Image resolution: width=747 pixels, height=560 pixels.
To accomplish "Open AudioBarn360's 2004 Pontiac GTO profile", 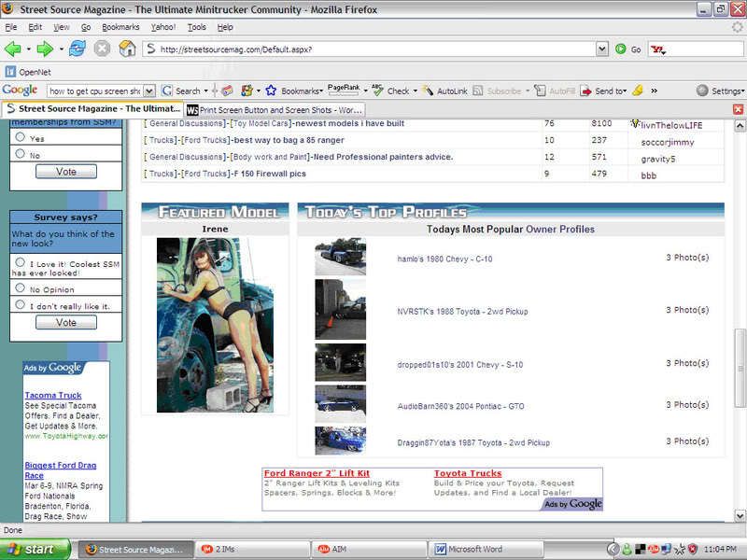I will tap(460, 406).
